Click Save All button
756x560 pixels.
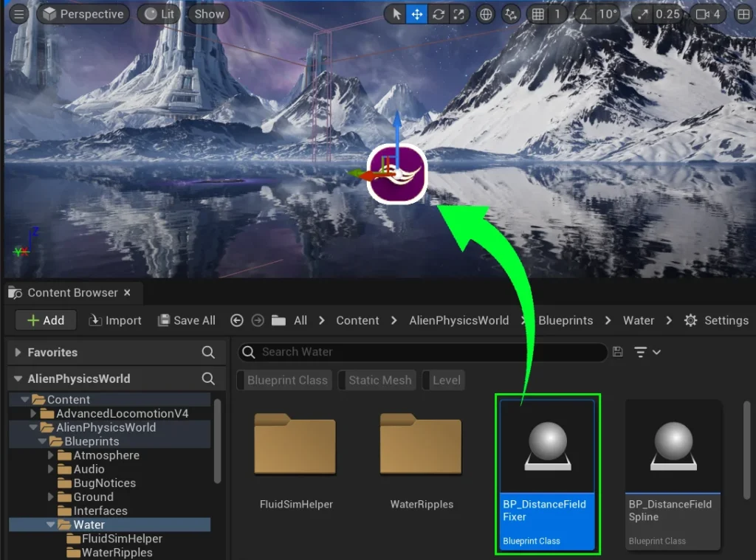click(x=187, y=320)
